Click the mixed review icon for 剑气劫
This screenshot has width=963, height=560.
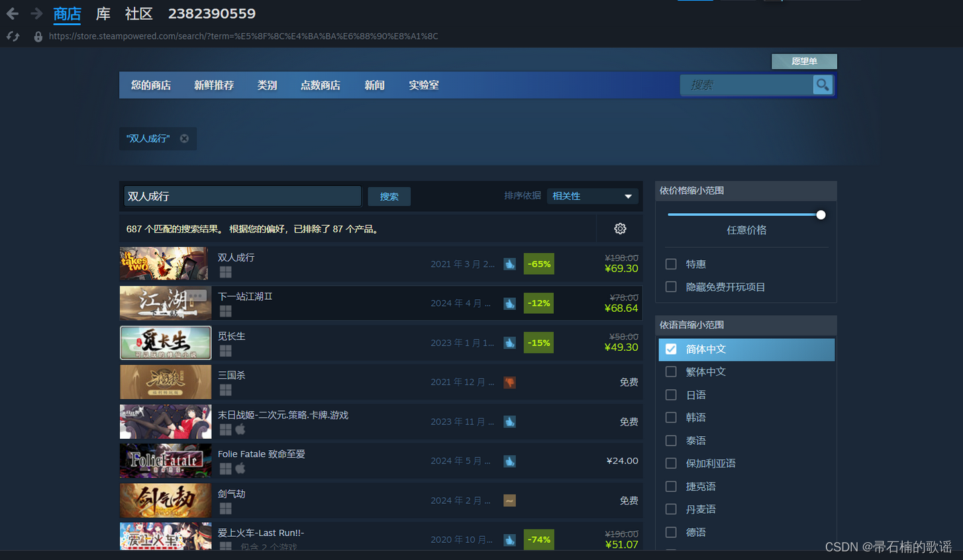coord(509,500)
